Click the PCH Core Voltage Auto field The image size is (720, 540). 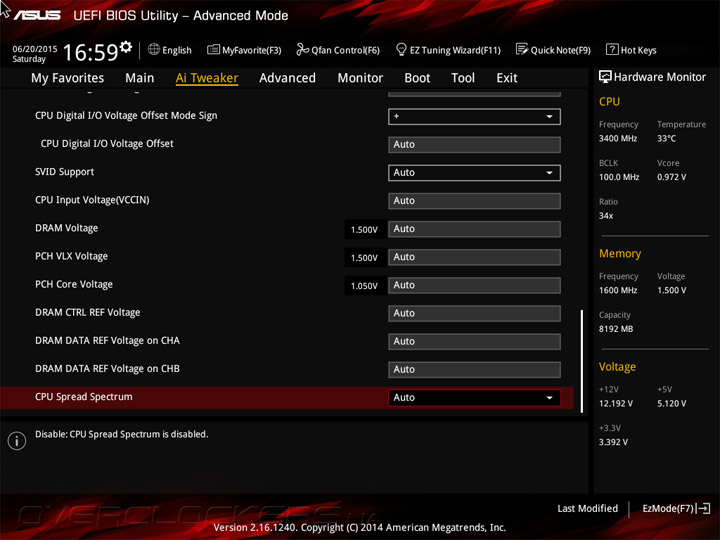pos(474,285)
